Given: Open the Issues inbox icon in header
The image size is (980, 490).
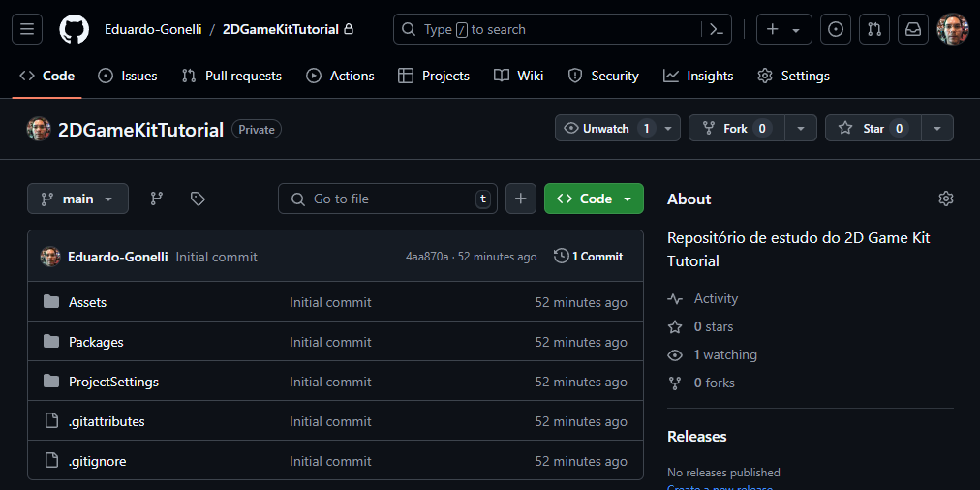Looking at the screenshot, I should coord(836,29).
